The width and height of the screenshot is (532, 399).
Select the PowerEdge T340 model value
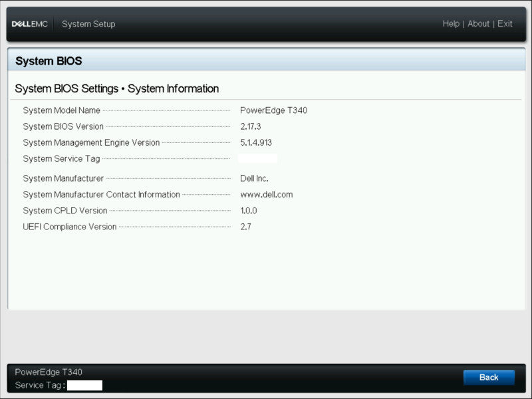coord(274,110)
